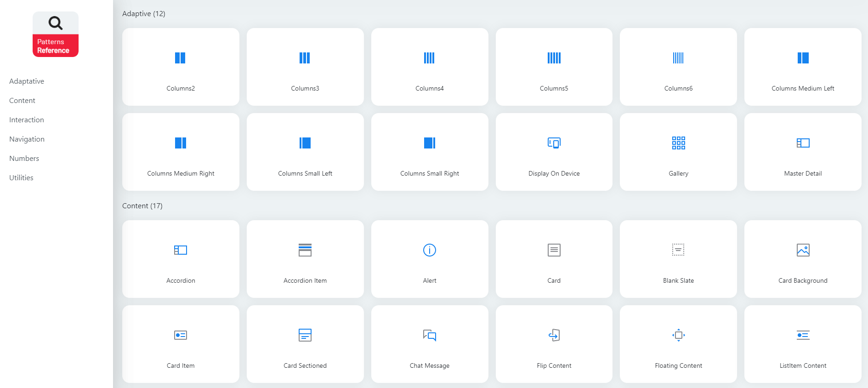Screen dimensions: 868x388
Task: Click the Blank Slate card label
Action: point(679,280)
